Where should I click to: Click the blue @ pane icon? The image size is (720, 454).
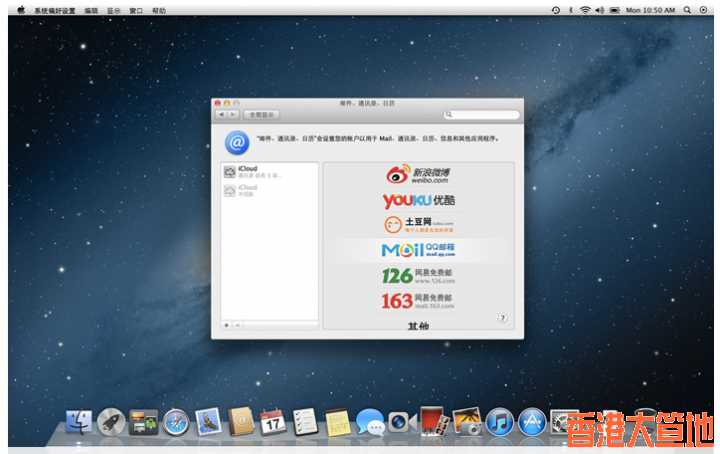click(237, 143)
